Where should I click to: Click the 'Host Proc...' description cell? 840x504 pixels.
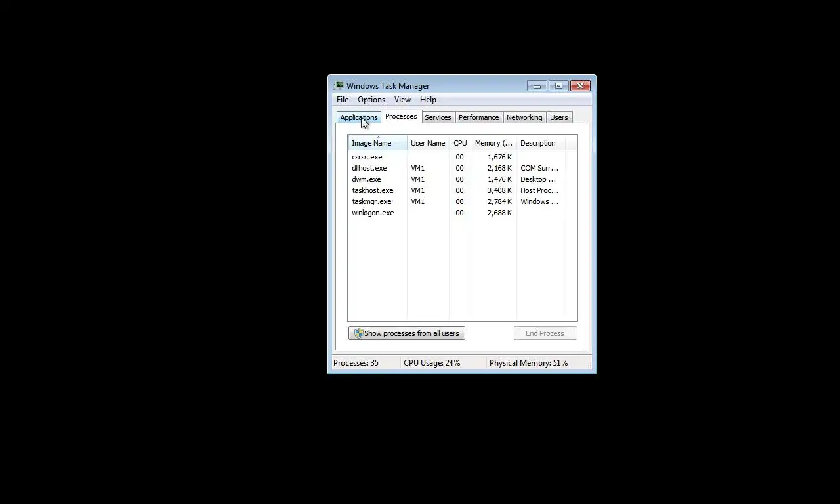click(x=539, y=190)
